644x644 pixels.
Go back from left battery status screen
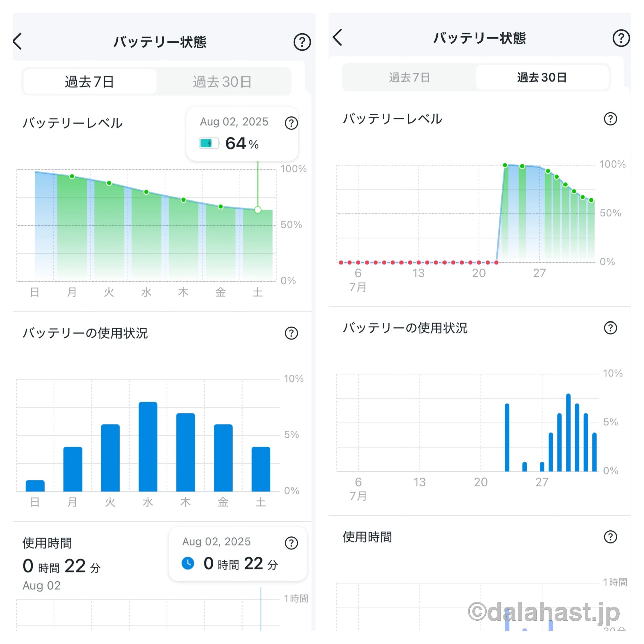(18, 41)
